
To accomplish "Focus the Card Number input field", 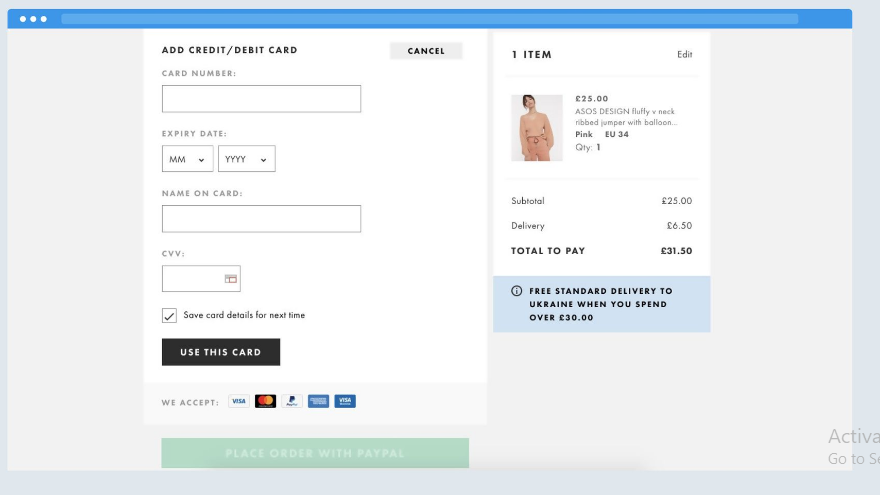I will pos(261,99).
